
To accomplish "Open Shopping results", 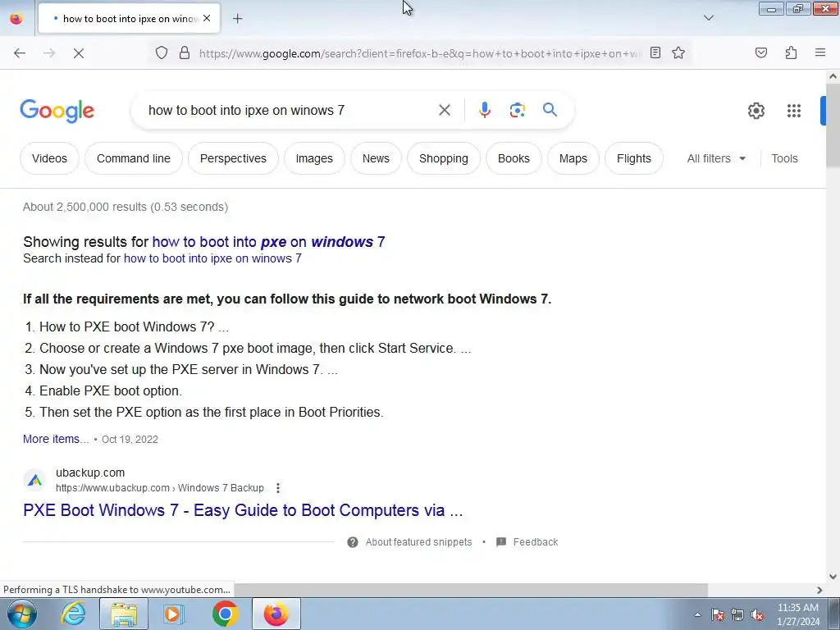I will coord(444,158).
